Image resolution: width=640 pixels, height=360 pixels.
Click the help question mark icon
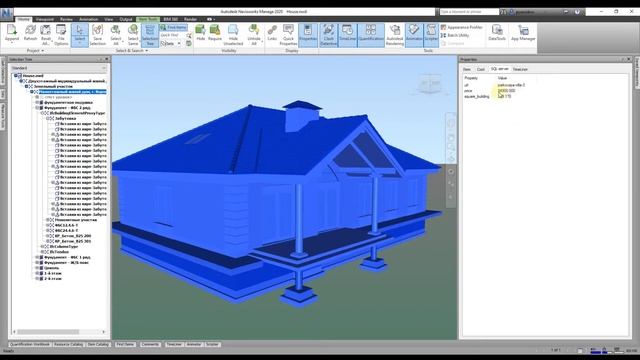tap(578, 12)
